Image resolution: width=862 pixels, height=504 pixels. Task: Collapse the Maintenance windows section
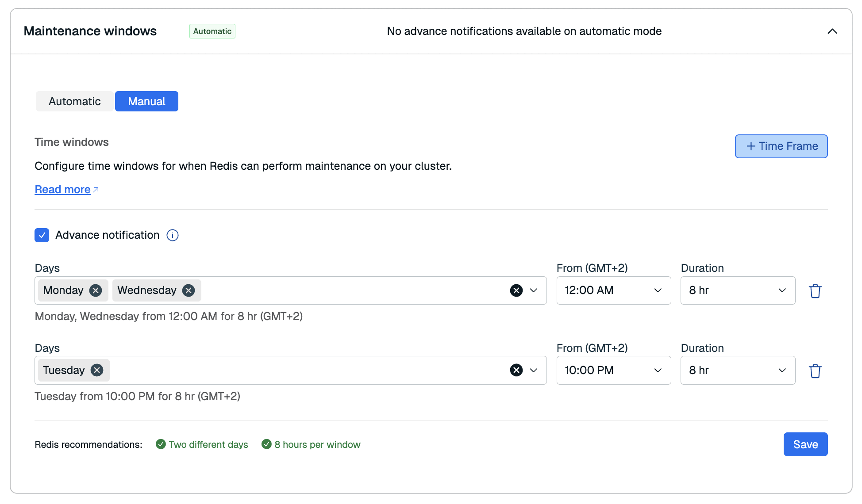point(832,31)
